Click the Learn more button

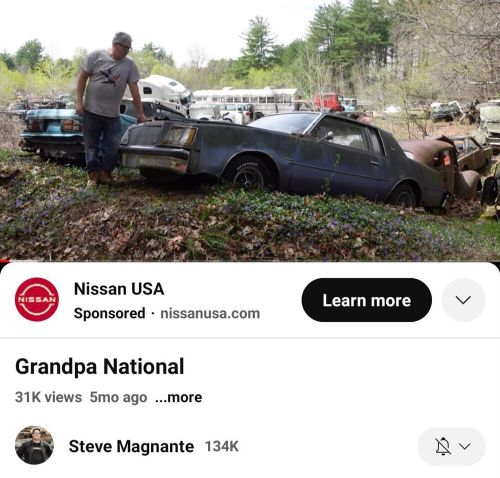coord(367,300)
